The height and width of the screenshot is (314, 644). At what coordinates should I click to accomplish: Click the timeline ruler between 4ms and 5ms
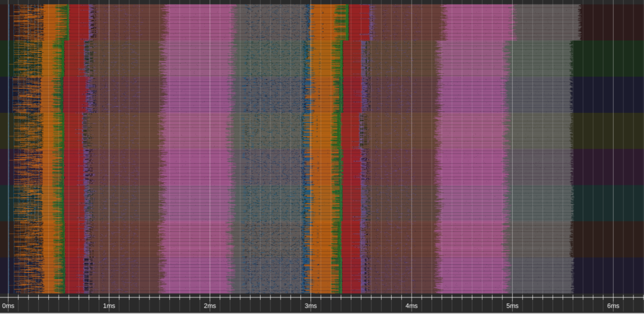(462, 306)
